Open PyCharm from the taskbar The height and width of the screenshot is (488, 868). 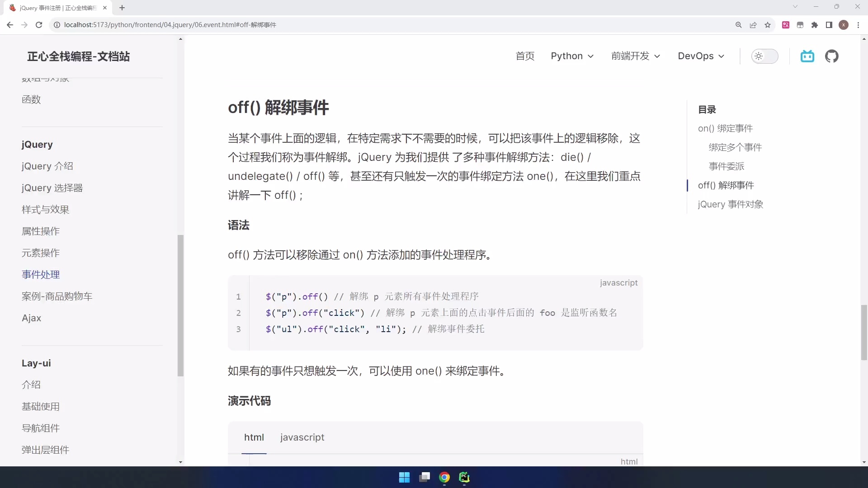[x=464, y=477]
